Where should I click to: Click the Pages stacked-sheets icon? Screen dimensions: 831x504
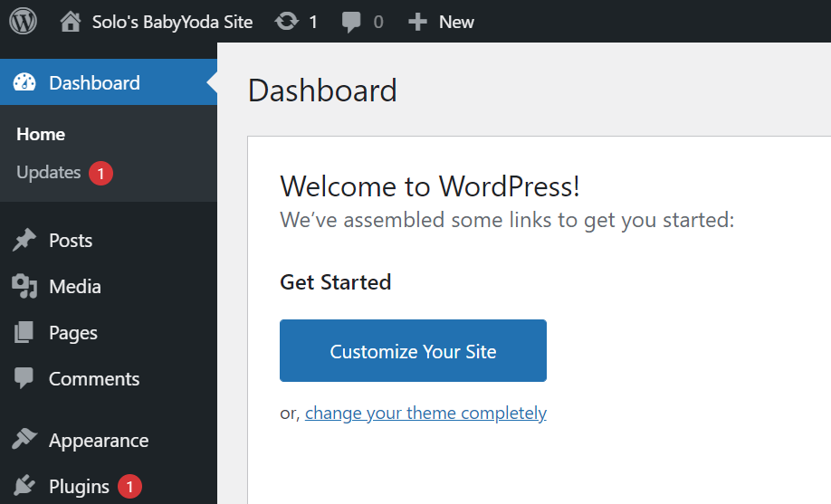[24, 332]
